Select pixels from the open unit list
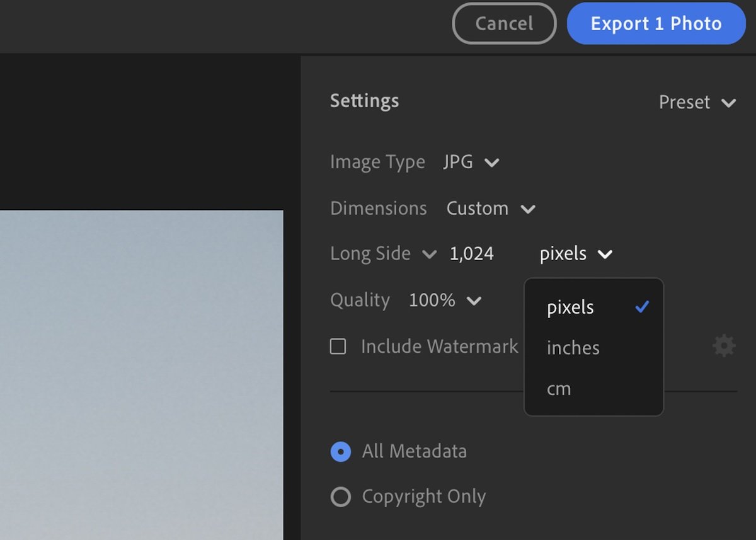Image resolution: width=756 pixels, height=540 pixels. click(570, 307)
